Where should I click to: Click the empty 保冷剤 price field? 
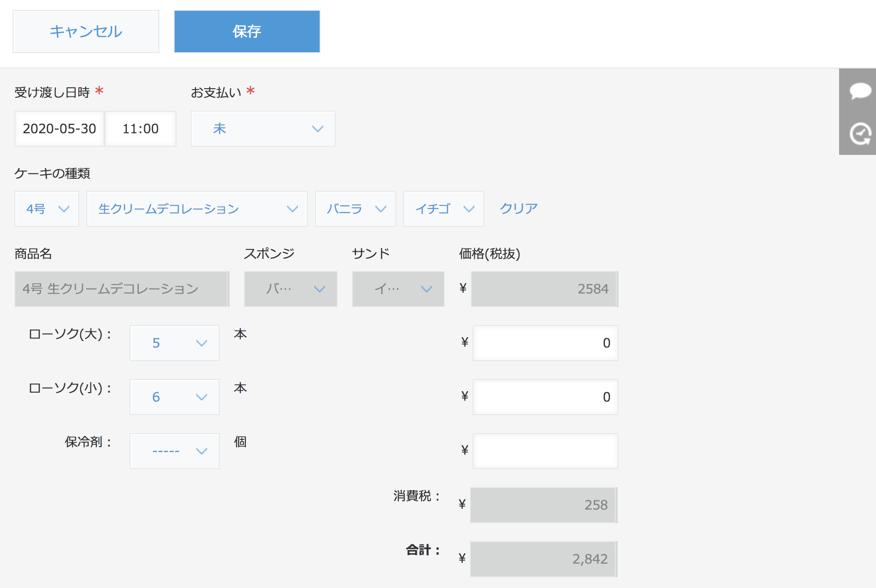tap(545, 451)
